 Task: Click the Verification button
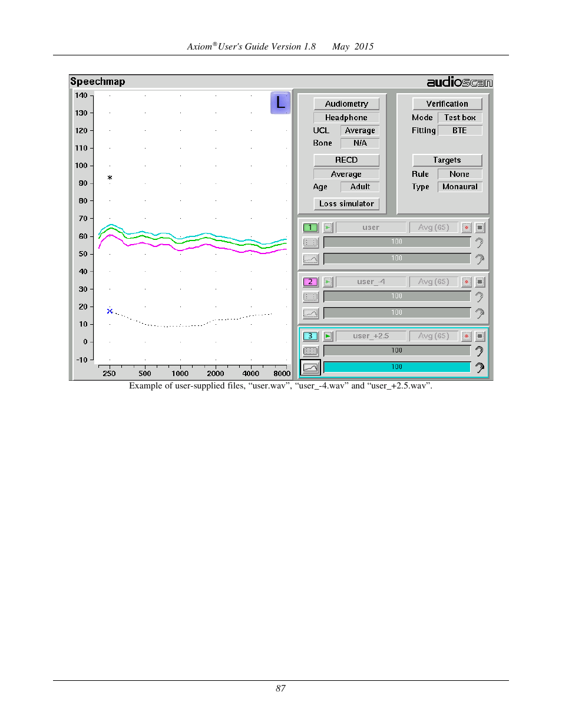(x=447, y=104)
